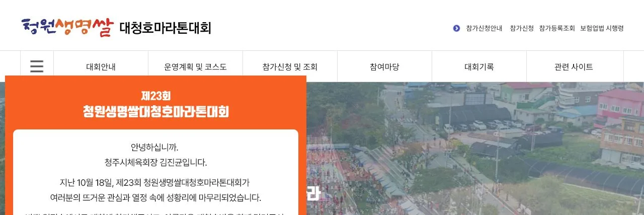Open the 대회안내 menu

pyautogui.click(x=101, y=66)
